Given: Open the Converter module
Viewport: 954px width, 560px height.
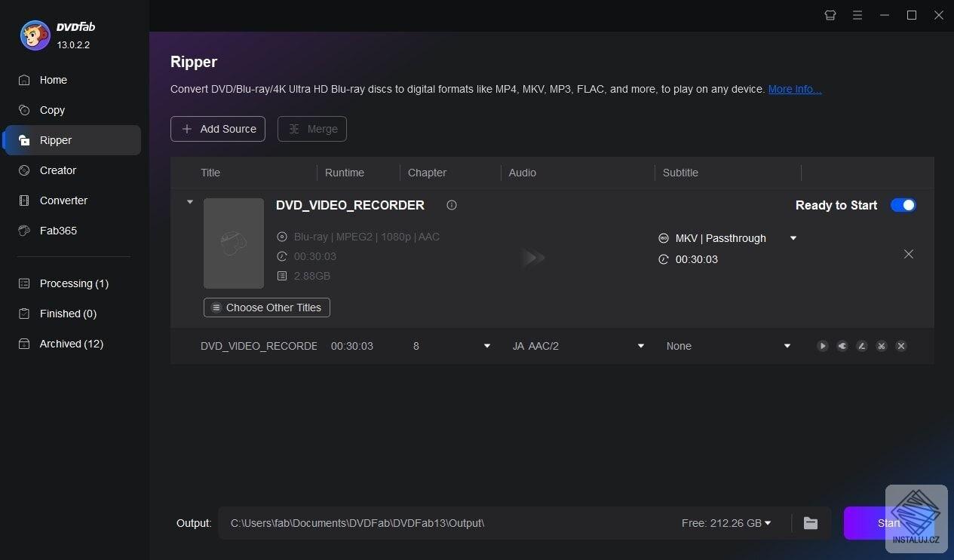Looking at the screenshot, I should (72, 200).
